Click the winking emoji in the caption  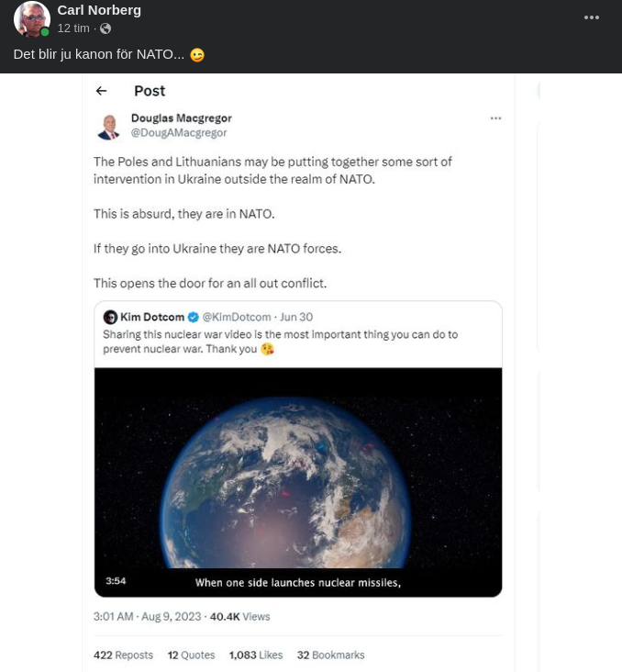(197, 55)
